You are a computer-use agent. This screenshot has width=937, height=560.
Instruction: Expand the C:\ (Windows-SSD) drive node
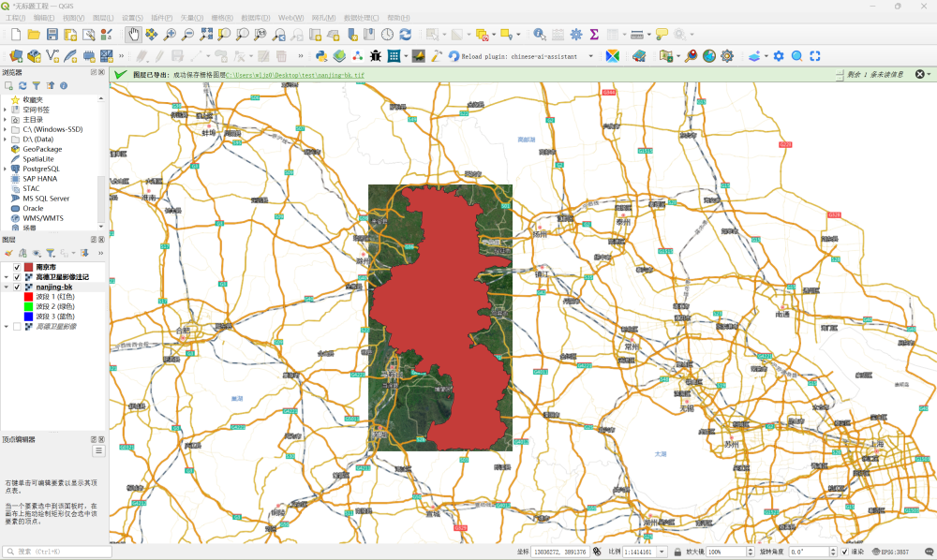coord(5,129)
